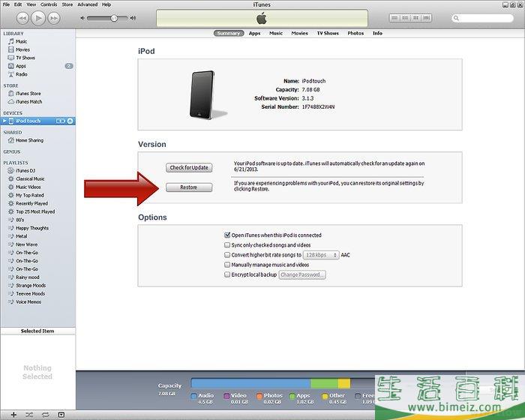The width and height of the screenshot is (525, 420).
Task: Open TV Shows in the library
Action: coord(25,58)
